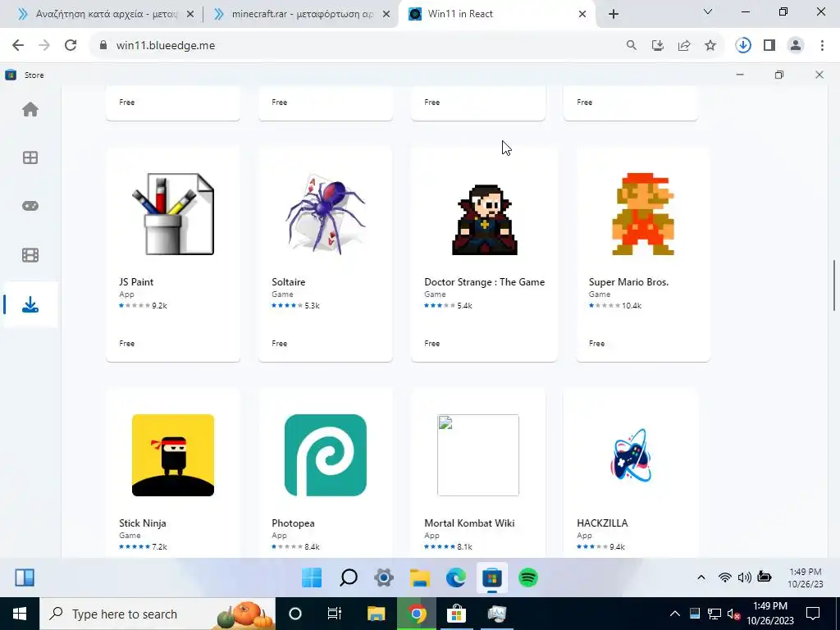Screen dimensions: 840x630
Task: Open the Win11 clock showing 10/26/23
Action: click(806, 578)
